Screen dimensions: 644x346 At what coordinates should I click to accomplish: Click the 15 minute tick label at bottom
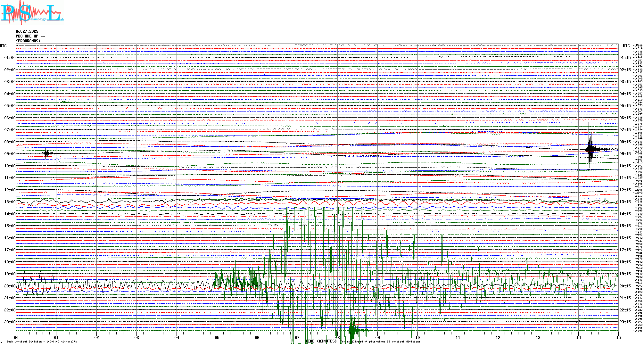click(x=618, y=337)
